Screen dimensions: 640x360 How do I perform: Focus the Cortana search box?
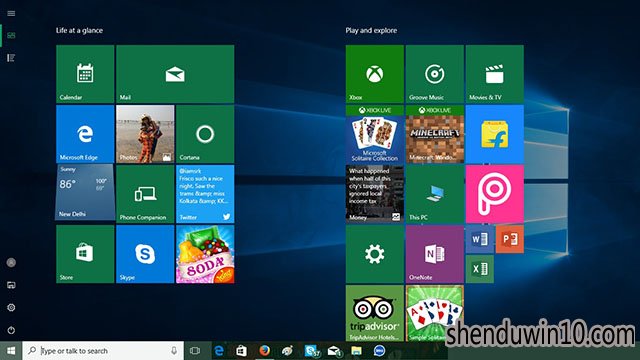[103, 351]
